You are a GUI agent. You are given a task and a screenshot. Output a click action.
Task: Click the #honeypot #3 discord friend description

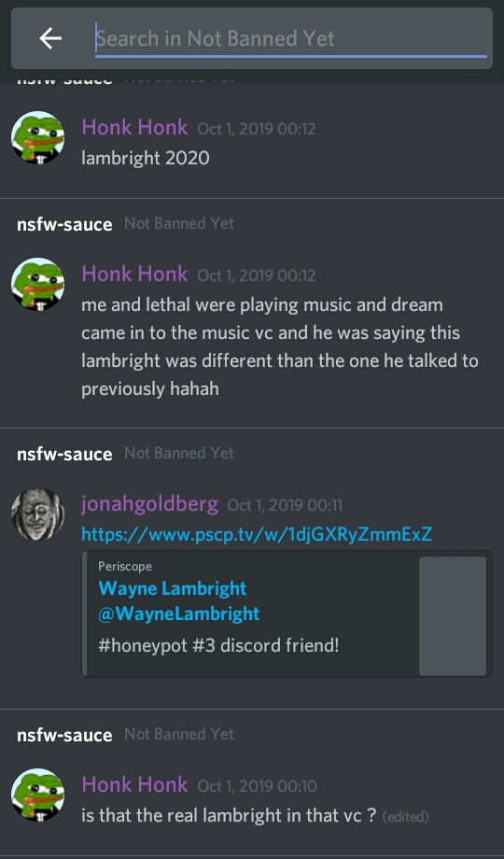coord(218,645)
